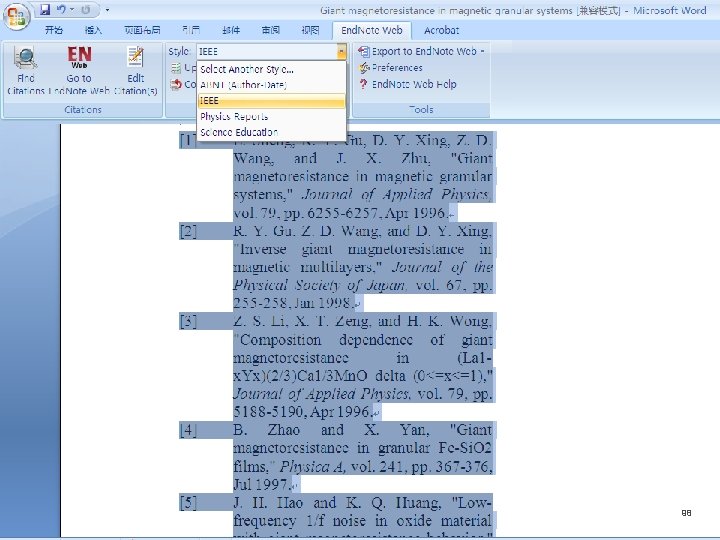Open the Export to EndNote Web dropdown arrow
The width and height of the screenshot is (720, 540).
coord(482,51)
